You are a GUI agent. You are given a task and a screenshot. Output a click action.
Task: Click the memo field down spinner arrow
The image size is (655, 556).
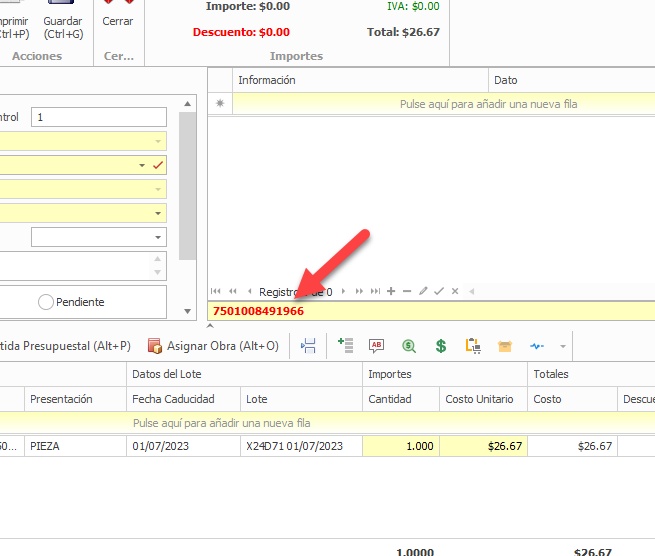[157, 272]
